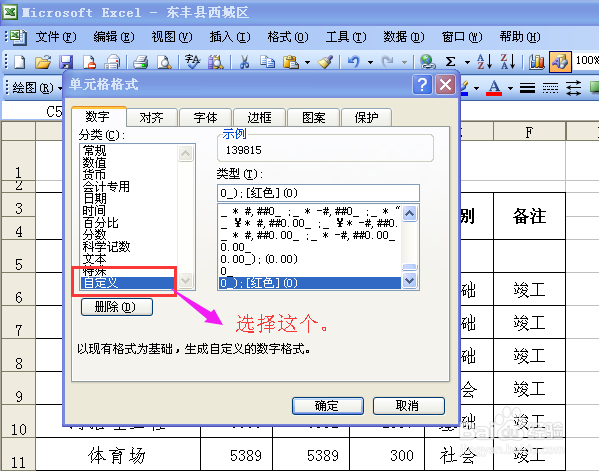Switch to the 保护 tab

point(366,118)
